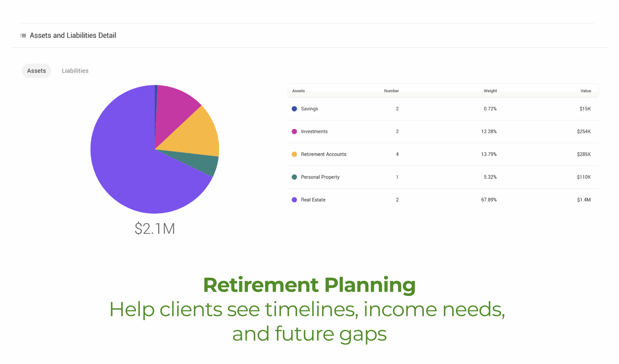
Task: Open the Savings row label
Action: 309,109
